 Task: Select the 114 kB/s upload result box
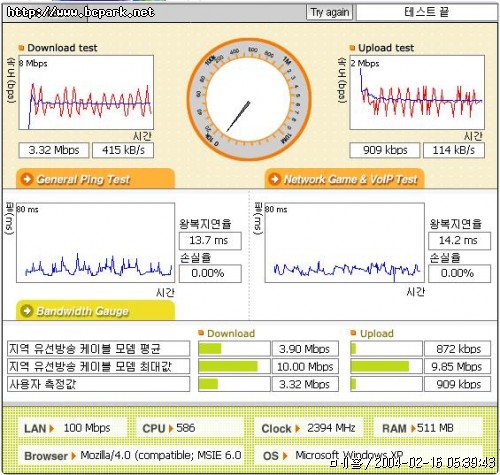(454, 150)
